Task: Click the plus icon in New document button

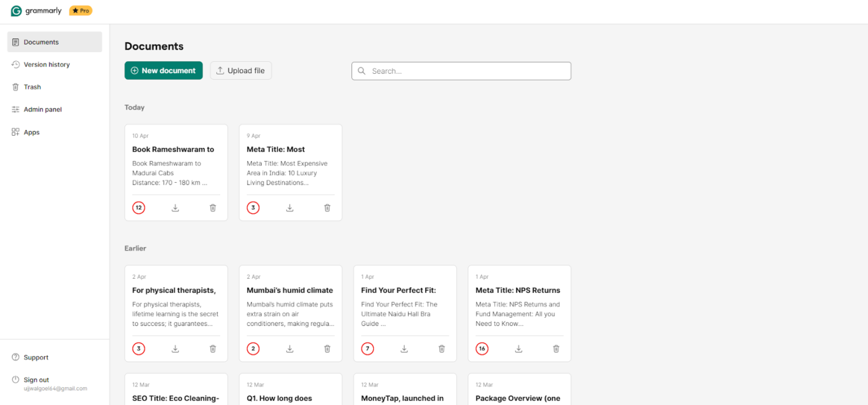Action: (x=135, y=71)
